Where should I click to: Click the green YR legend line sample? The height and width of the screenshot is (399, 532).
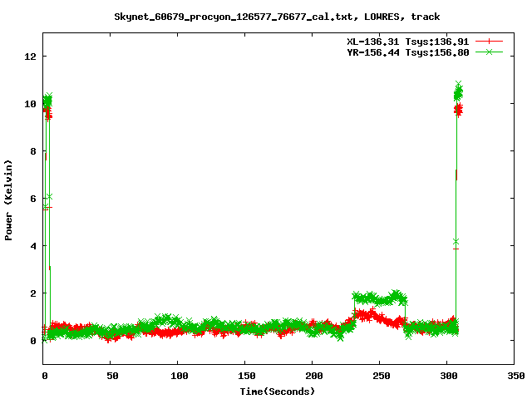point(489,52)
